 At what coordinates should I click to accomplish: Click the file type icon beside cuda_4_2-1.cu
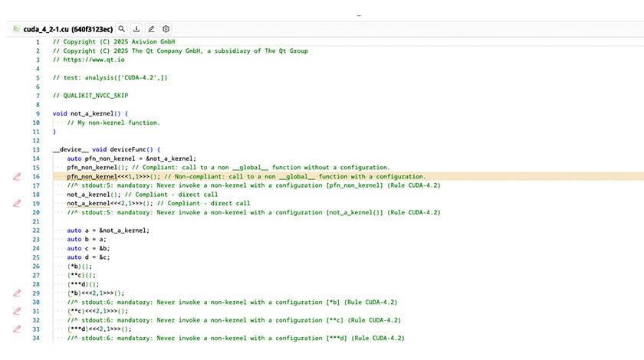click(x=16, y=29)
